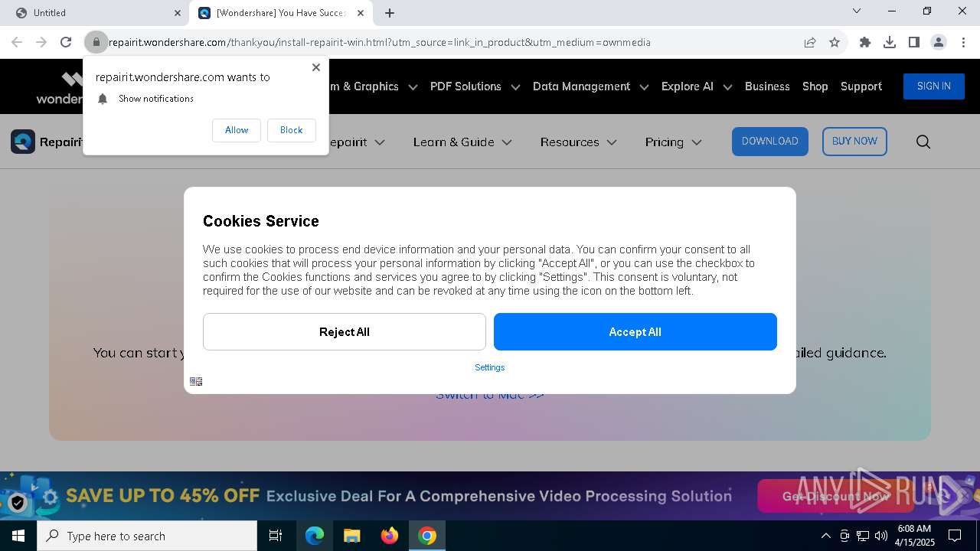
Task: Open the volume control in tray
Action: point(880,536)
